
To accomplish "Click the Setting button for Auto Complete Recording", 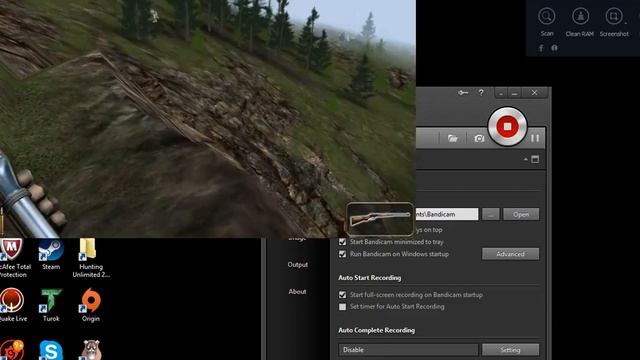I will point(510,350).
